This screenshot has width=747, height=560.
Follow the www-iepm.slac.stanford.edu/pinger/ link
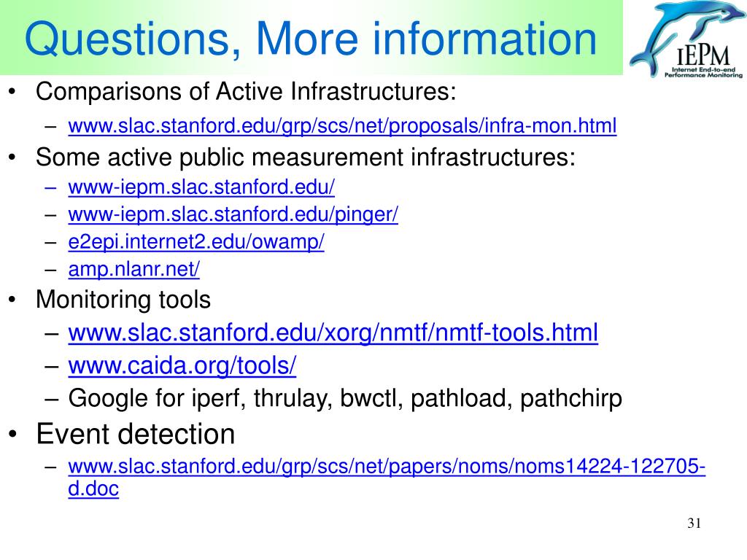(x=233, y=215)
